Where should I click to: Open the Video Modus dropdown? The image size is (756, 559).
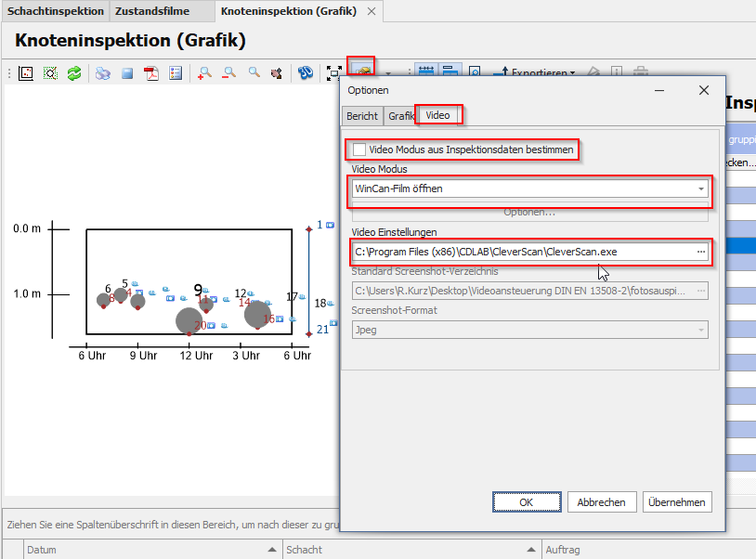(x=701, y=188)
